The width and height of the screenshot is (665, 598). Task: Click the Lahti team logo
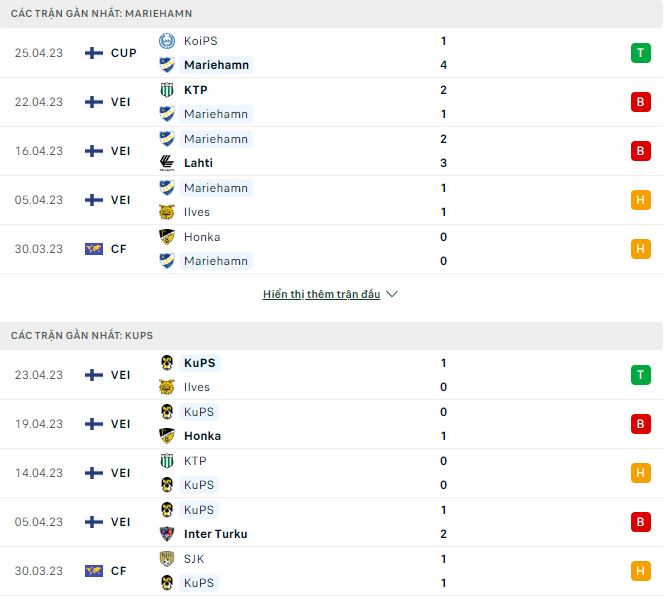(x=166, y=163)
